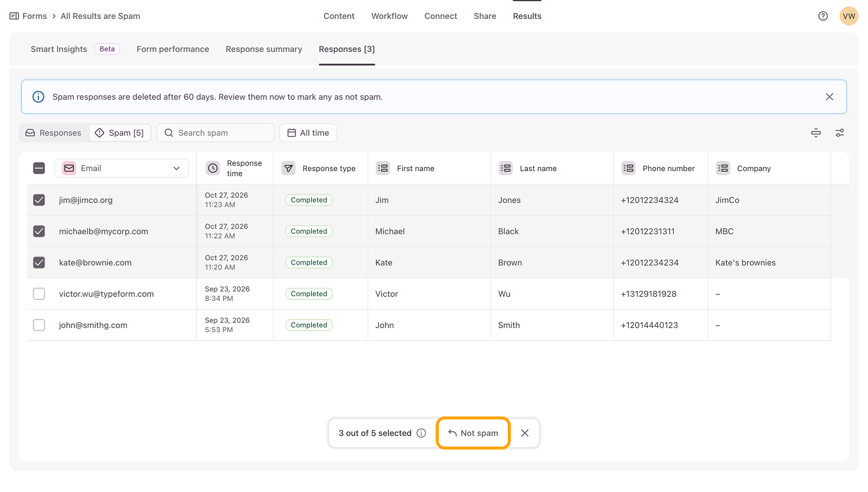Uncheck the michaelb@mycorp.com row checkbox
The width and height of the screenshot is (868, 492).
(x=39, y=231)
